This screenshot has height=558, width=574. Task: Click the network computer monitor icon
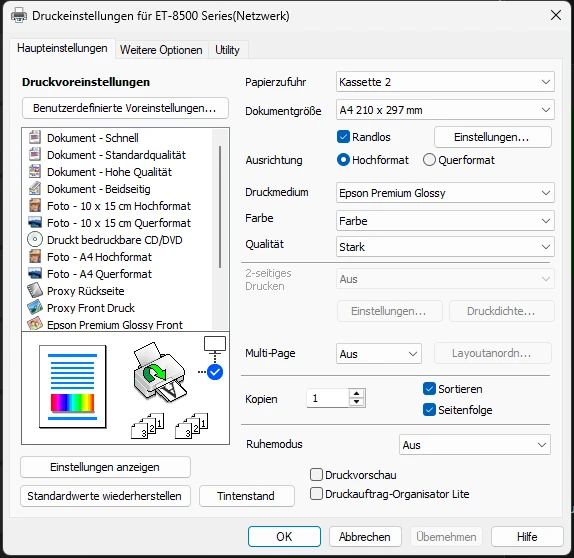215,345
